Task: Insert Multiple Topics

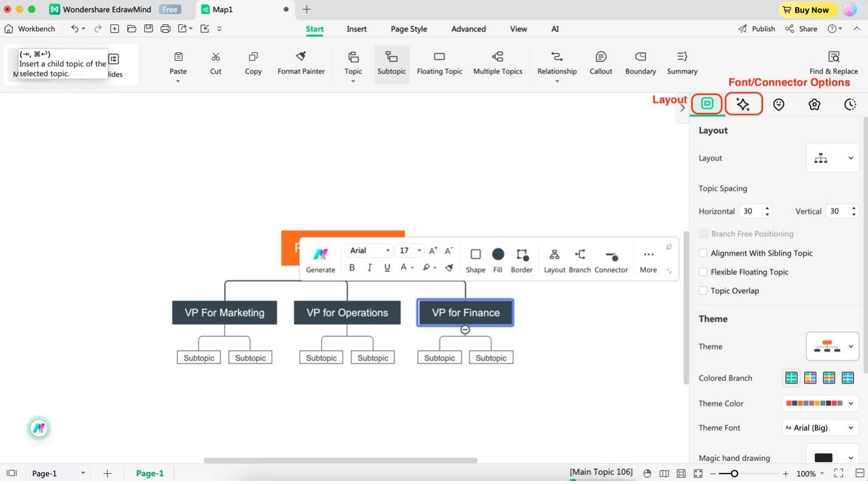Action: (498, 63)
